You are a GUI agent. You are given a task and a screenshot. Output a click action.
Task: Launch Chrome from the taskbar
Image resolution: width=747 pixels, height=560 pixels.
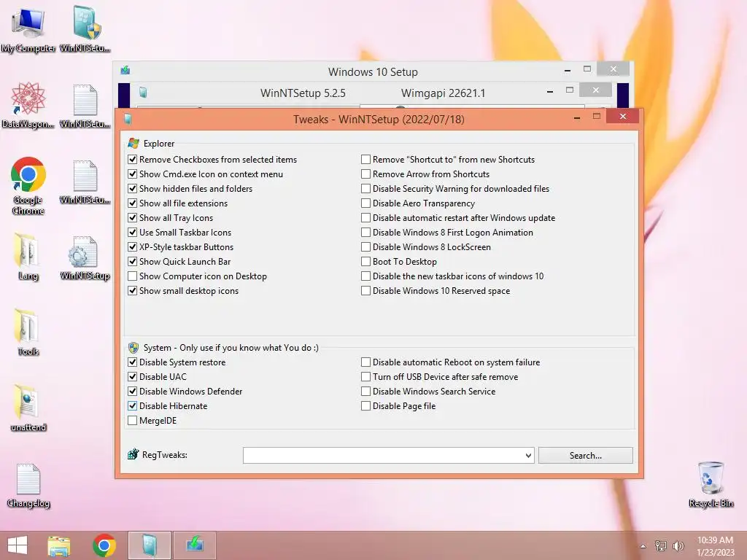click(x=104, y=545)
